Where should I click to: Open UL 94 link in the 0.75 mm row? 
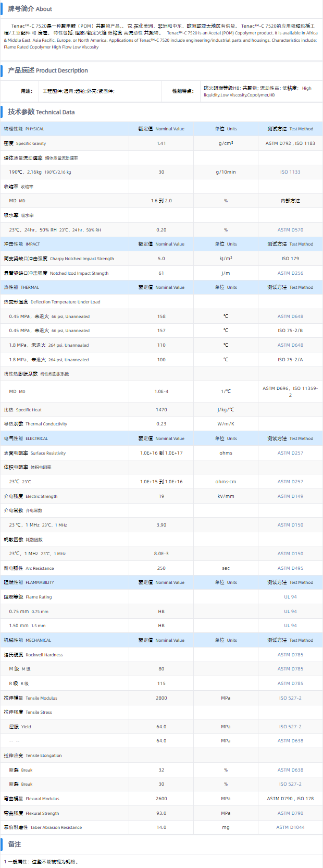pos(290,612)
